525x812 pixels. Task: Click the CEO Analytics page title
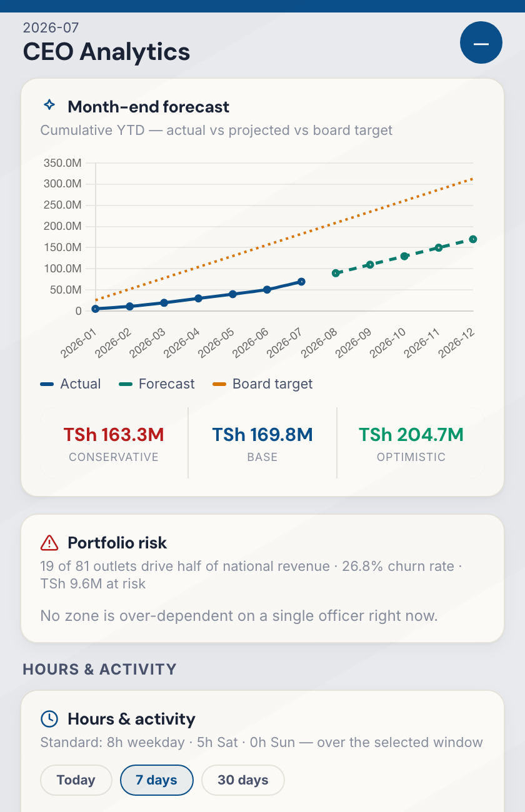pos(106,51)
